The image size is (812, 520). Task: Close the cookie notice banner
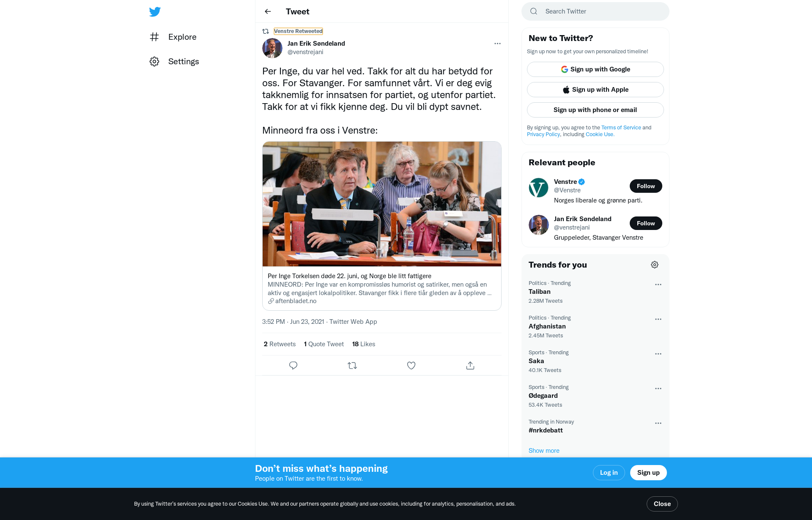[662, 504]
